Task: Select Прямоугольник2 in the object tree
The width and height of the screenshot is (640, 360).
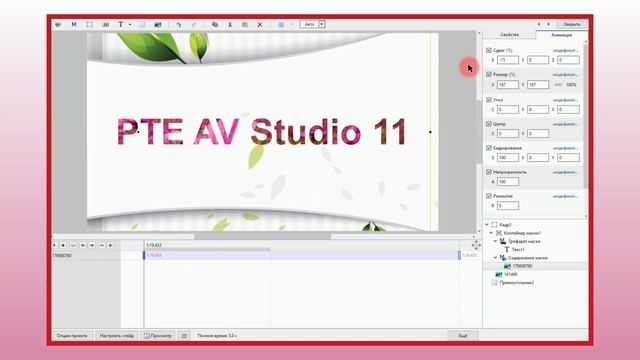Action: pos(517,282)
